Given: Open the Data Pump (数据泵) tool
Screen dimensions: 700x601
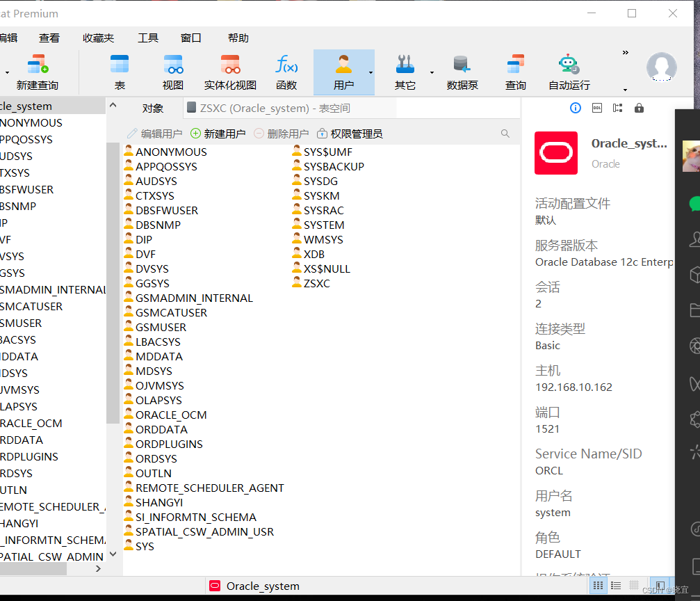Looking at the screenshot, I should point(462,72).
